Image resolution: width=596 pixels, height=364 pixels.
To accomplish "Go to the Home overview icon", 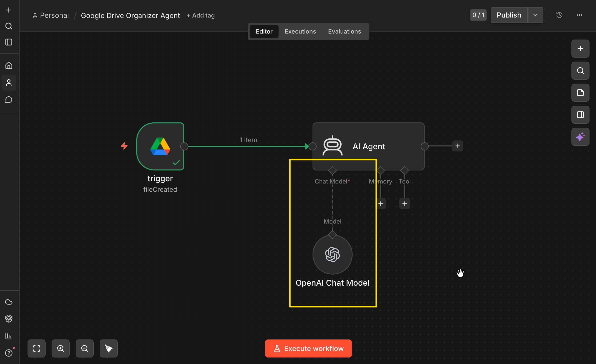I will [9, 66].
